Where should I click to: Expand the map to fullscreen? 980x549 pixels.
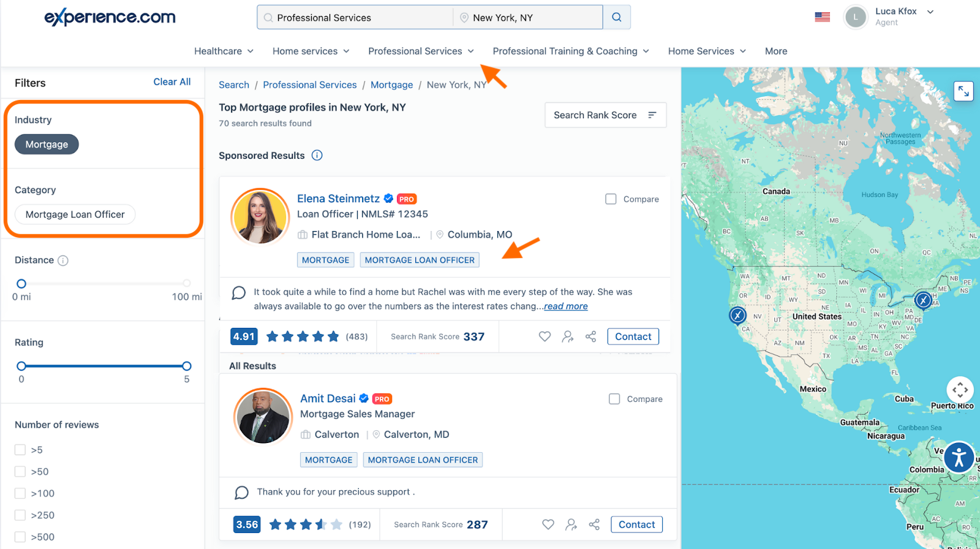click(963, 91)
